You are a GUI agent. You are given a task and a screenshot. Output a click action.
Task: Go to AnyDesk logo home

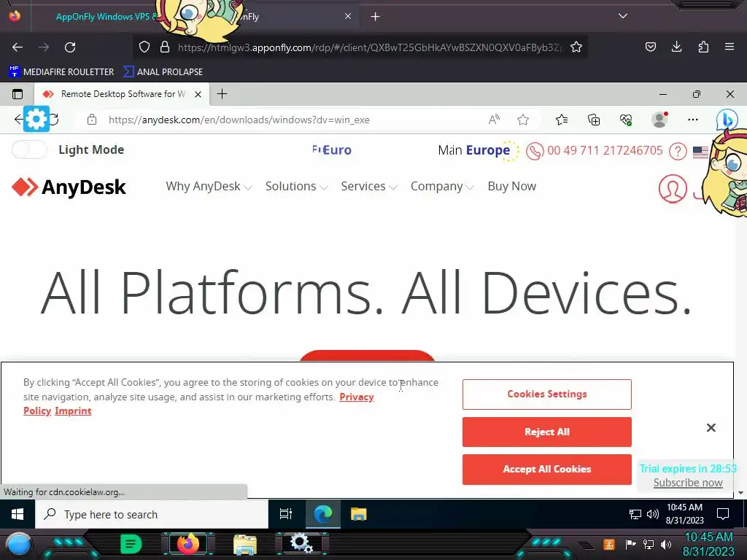click(x=69, y=187)
